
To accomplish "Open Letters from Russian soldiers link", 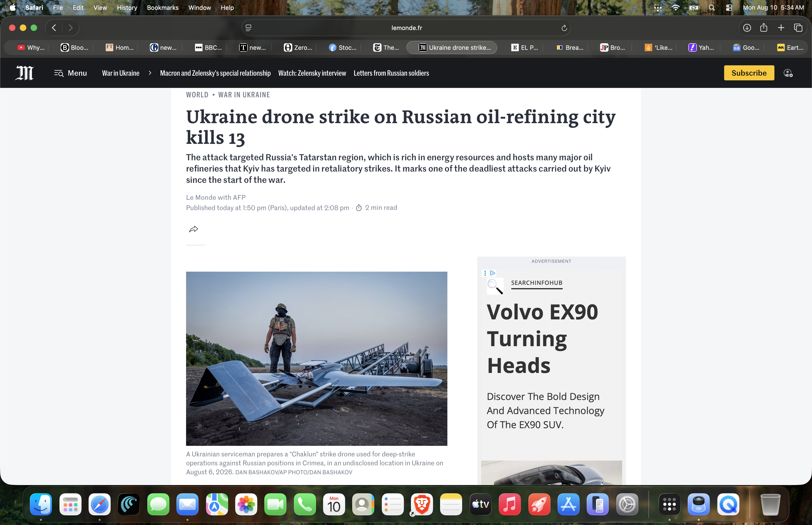I will coord(391,73).
